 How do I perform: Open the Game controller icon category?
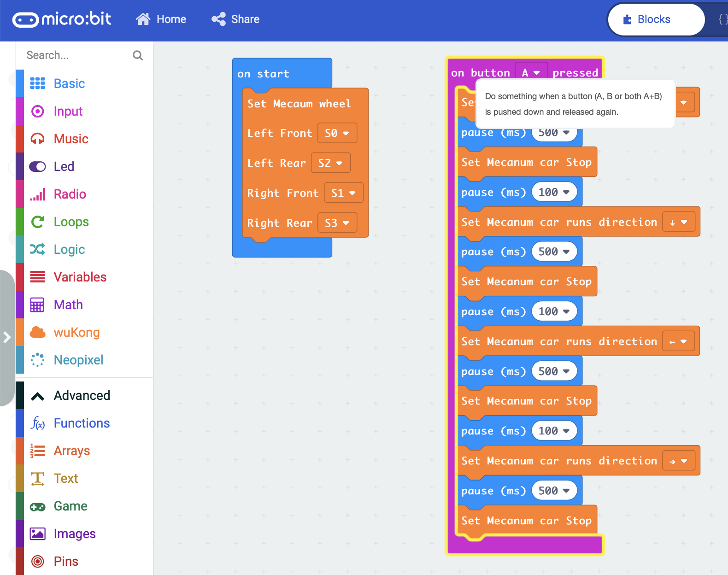click(x=37, y=506)
